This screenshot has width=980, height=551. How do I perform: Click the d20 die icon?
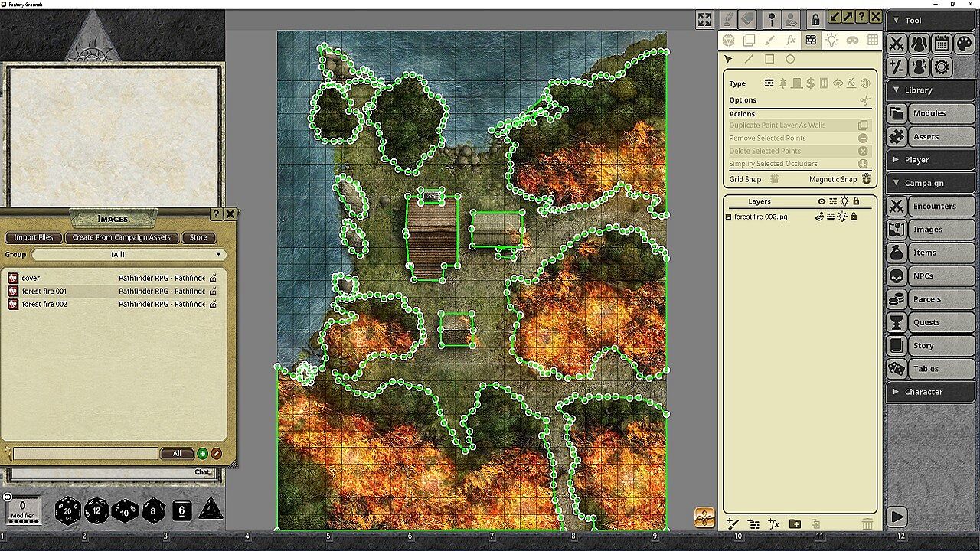click(x=68, y=510)
